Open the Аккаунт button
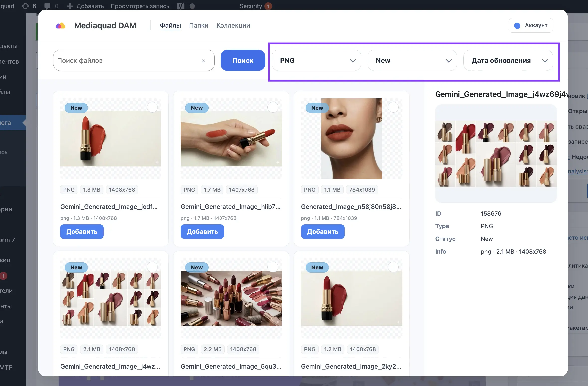 click(x=531, y=25)
